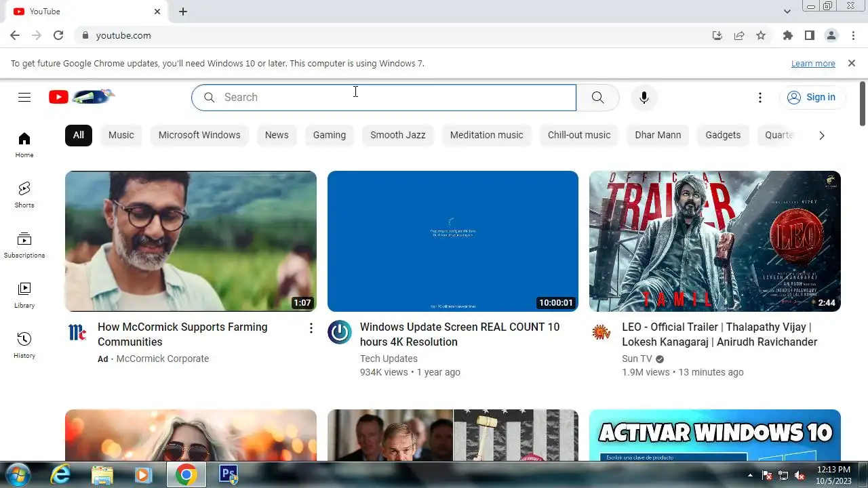Start voice search with the microphone icon
Viewport: 868px width, 488px height.
(644, 97)
